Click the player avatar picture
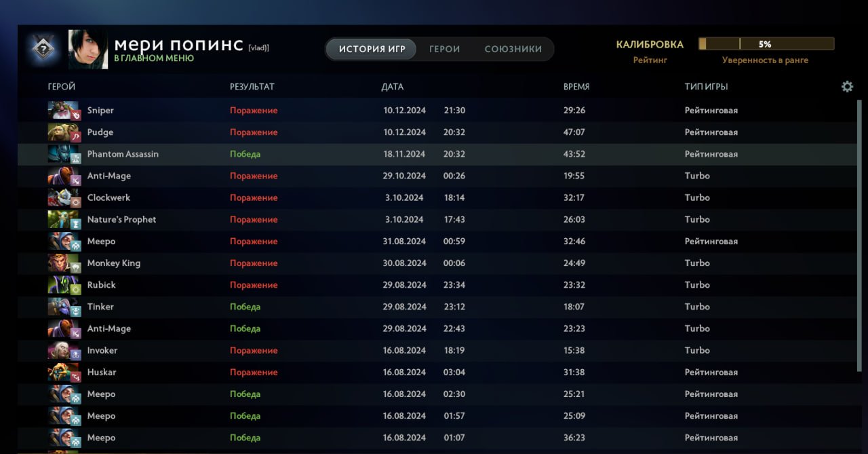 88,49
